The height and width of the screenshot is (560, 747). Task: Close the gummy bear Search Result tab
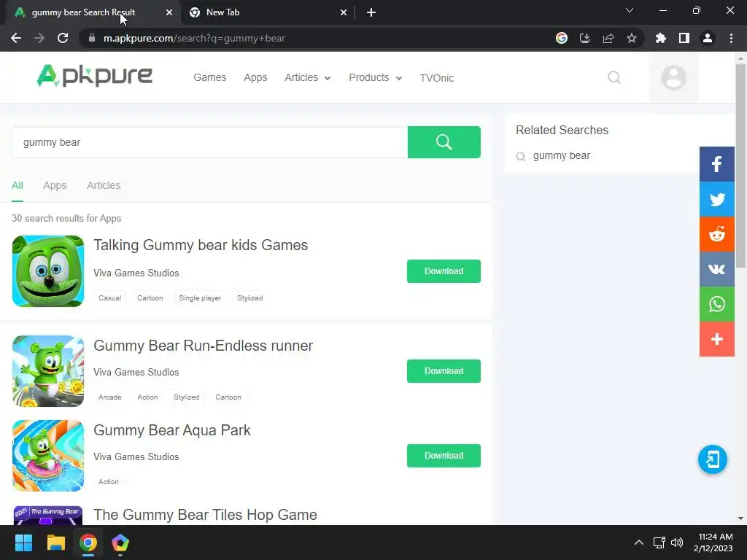point(169,12)
